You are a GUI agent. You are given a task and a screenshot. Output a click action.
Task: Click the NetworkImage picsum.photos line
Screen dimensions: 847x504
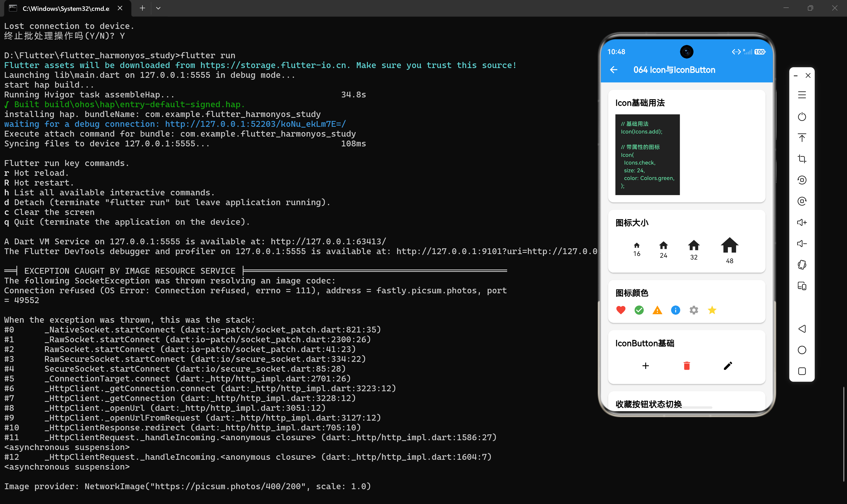[x=187, y=486]
